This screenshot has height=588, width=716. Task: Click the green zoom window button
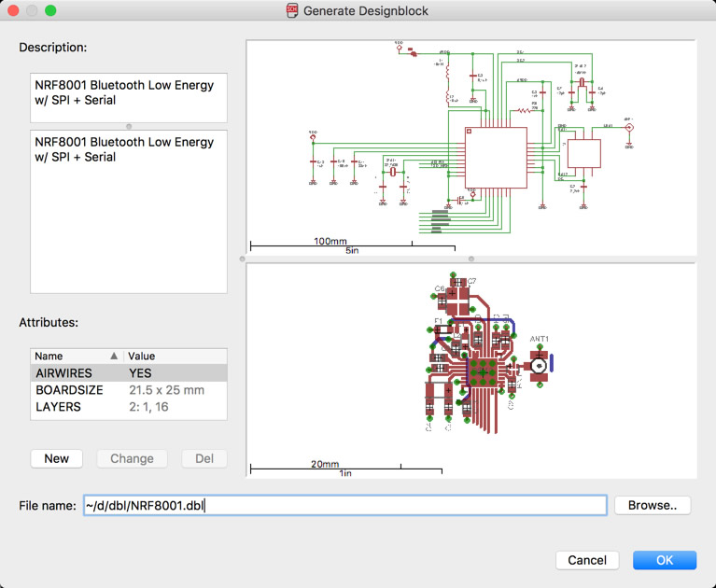50,10
